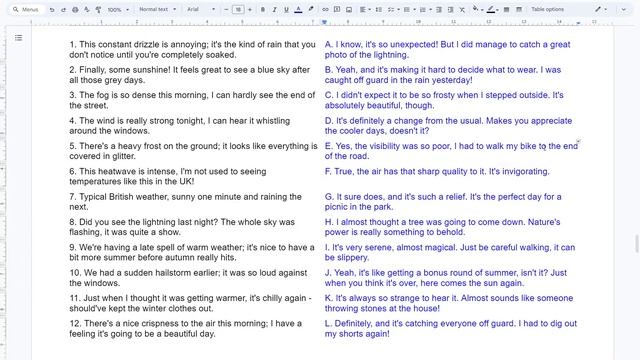
Task: Open the Normal text style dropdown
Action: click(x=158, y=9)
